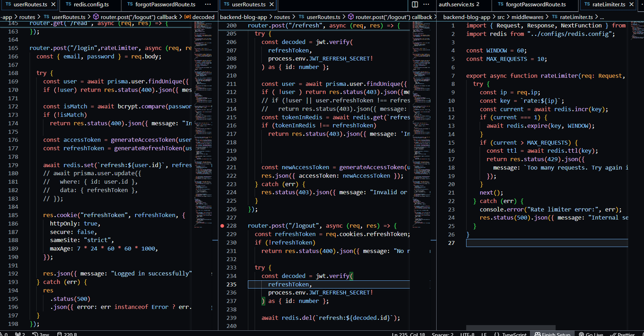
Task: Click the split editor icon in middle group
Action: (x=414, y=4)
